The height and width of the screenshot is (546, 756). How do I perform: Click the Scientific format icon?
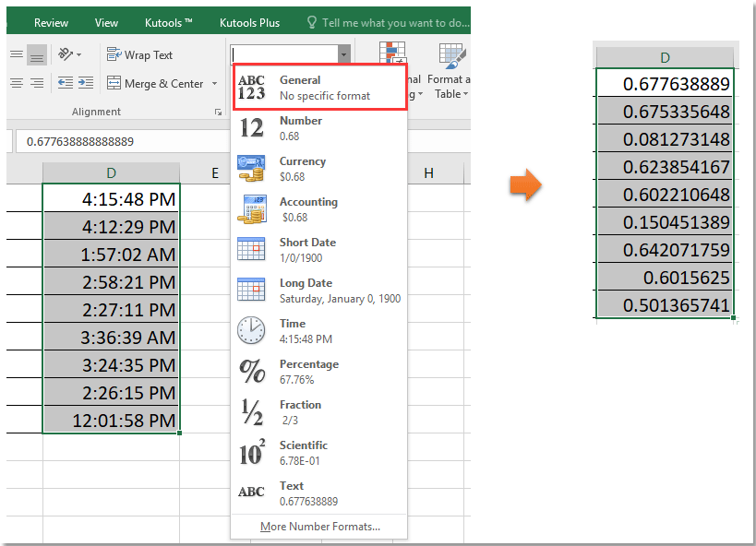pos(251,452)
